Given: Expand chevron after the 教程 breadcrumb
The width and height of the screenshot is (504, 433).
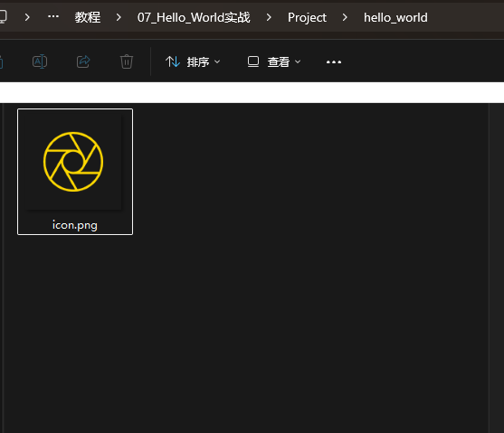Looking at the screenshot, I should click(119, 17).
